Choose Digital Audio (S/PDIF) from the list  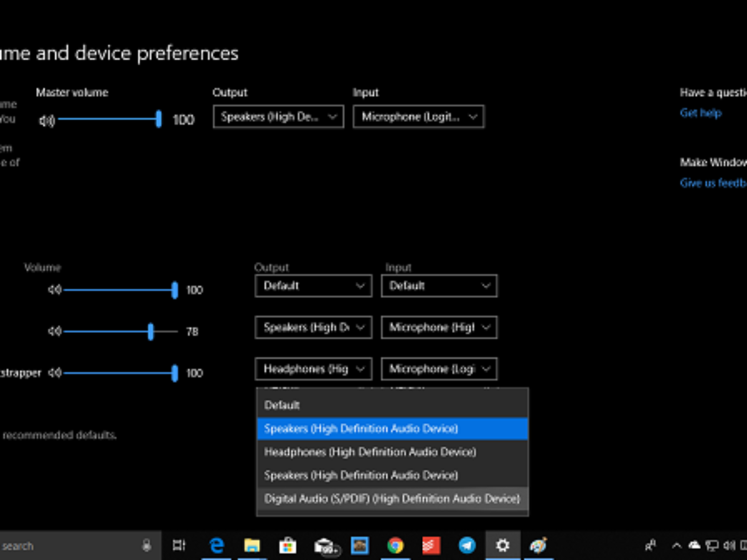pyautogui.click(x=392, y=498)
